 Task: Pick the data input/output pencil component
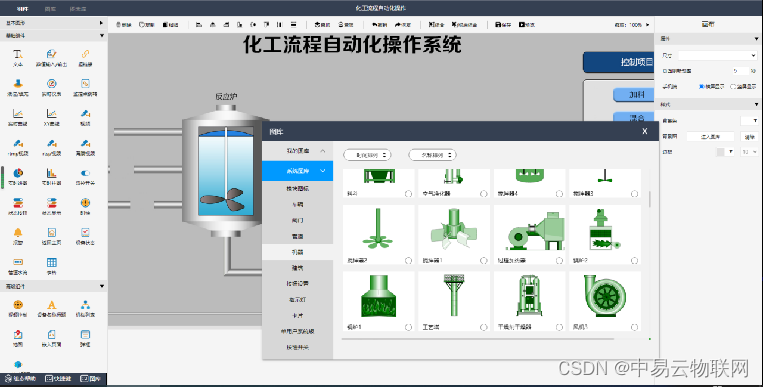[x=51, y=57]
